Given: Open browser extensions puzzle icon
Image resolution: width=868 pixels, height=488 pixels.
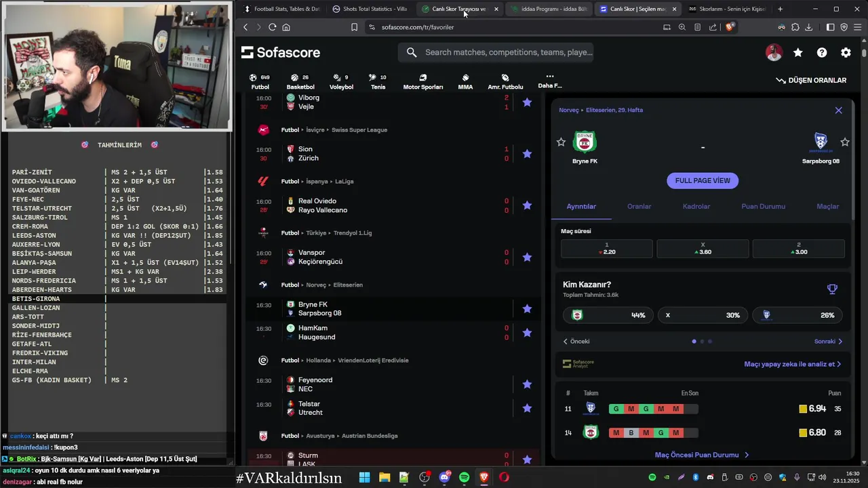Looking at the screenshot, I should (x=795, y=27).
